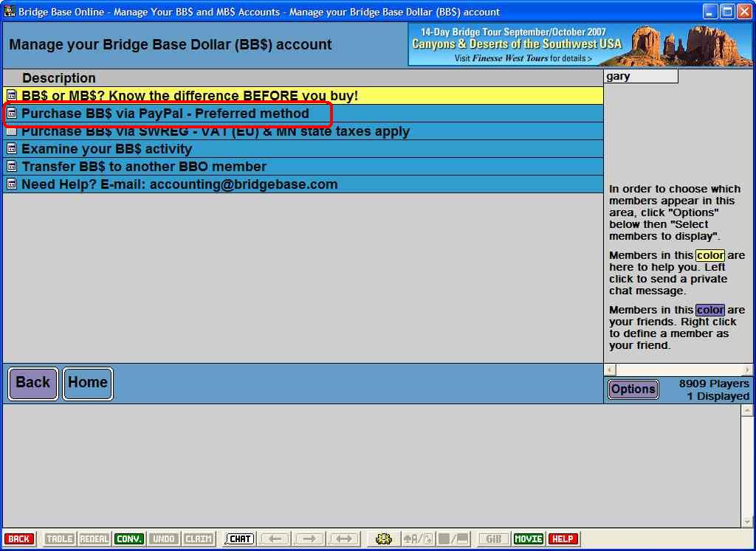
Task: Open the red BACK button in bottom toolbar
Action: pyautogui.click(x=19, y=539)
